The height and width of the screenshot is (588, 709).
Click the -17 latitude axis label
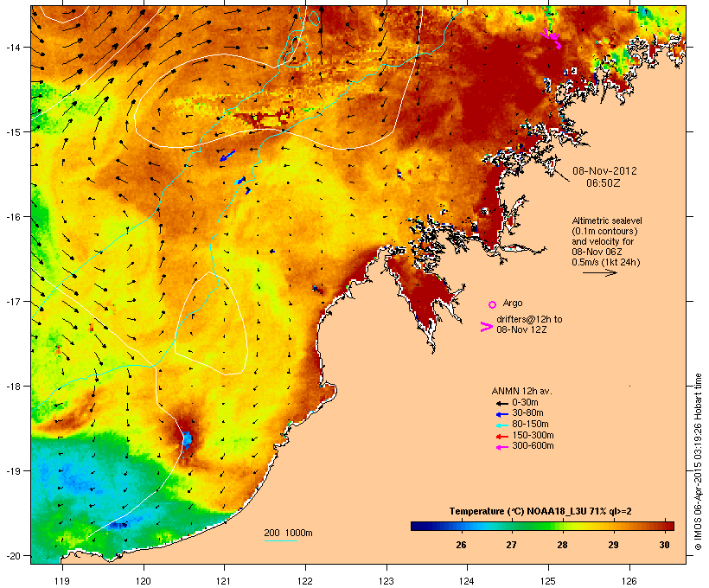click(x=12, y=302)
